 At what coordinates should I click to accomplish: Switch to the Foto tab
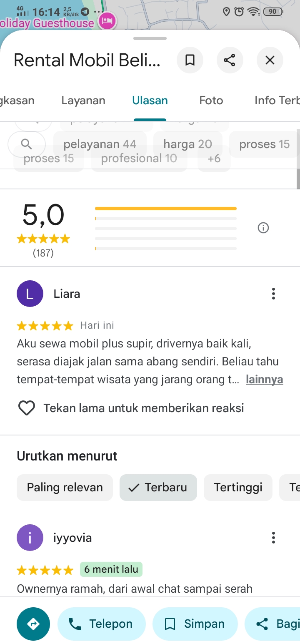coord(211,101)
